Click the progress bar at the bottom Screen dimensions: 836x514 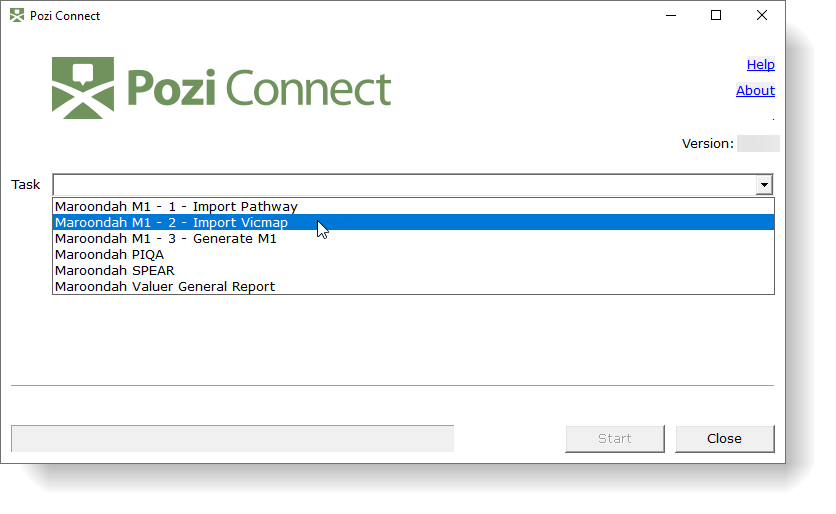click(x=232, y=439)
